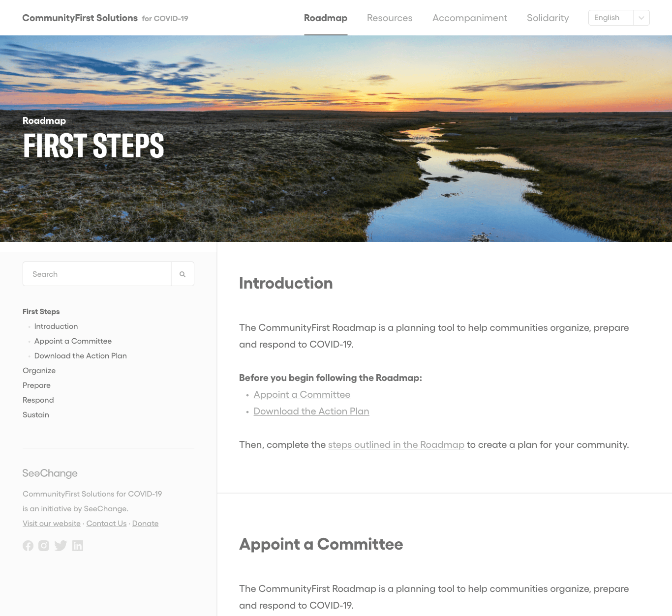
Task: Follow the Download the Action Plan content link
Action: pos(311,411)
